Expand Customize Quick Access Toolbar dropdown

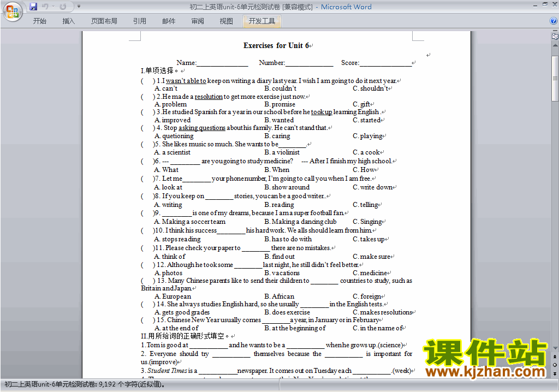(79, 7)
